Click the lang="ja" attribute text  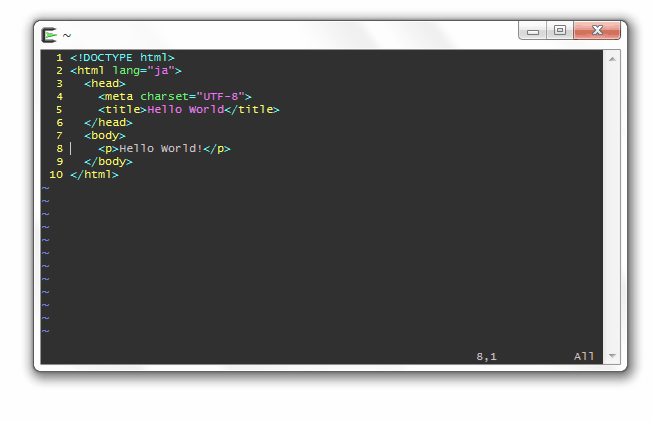click(x=143, y=71)
